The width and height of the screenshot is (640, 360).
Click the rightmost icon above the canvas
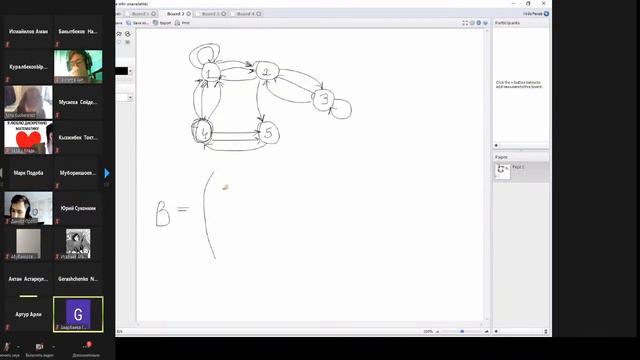coord(485,23)
